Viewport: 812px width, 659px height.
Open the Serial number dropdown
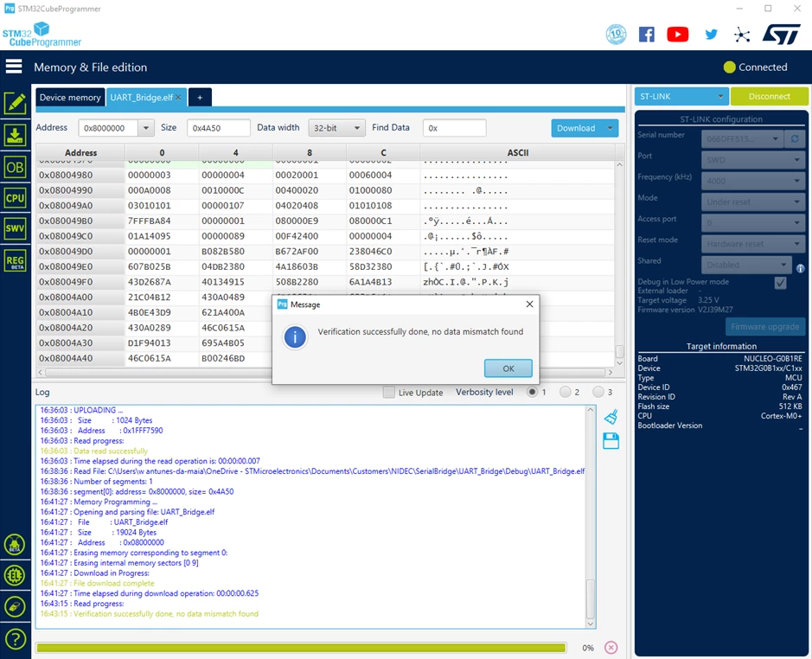(x=742, y=139)
